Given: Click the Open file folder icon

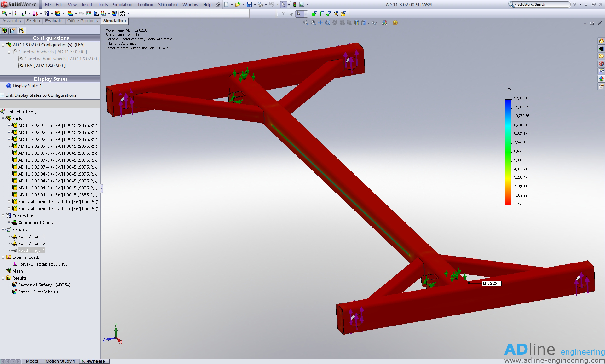Looking at the screenshot, I should [238, 4].
